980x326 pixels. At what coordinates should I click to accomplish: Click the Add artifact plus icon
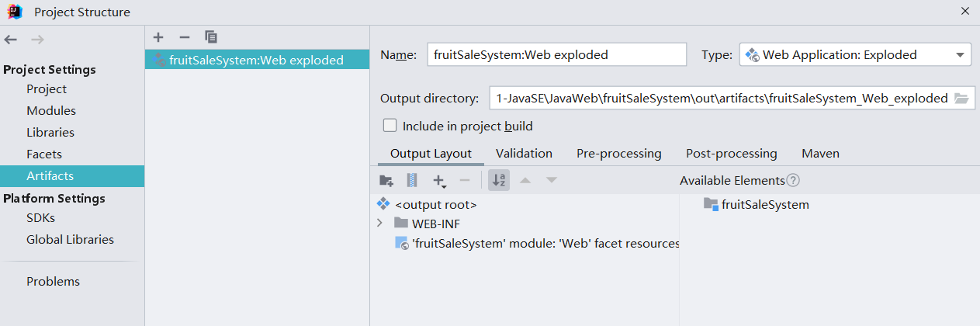click(x=158, y=37)
